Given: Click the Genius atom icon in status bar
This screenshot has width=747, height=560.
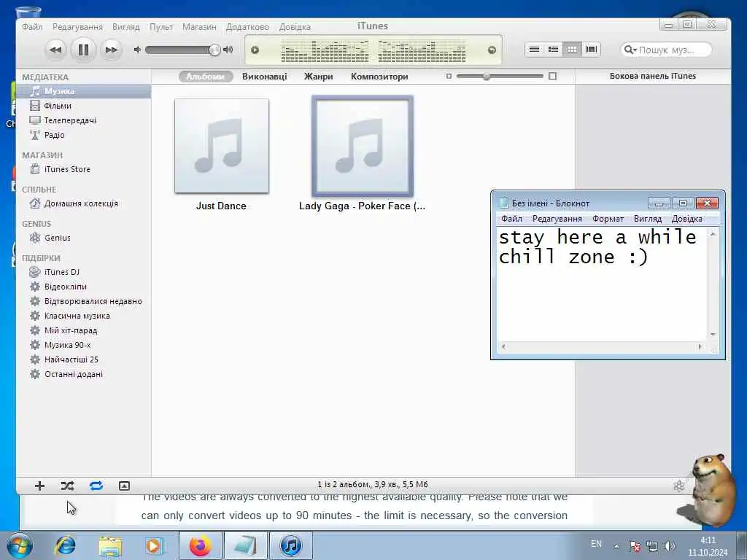Looking at the screenshot, I should [x=679, y=486].
